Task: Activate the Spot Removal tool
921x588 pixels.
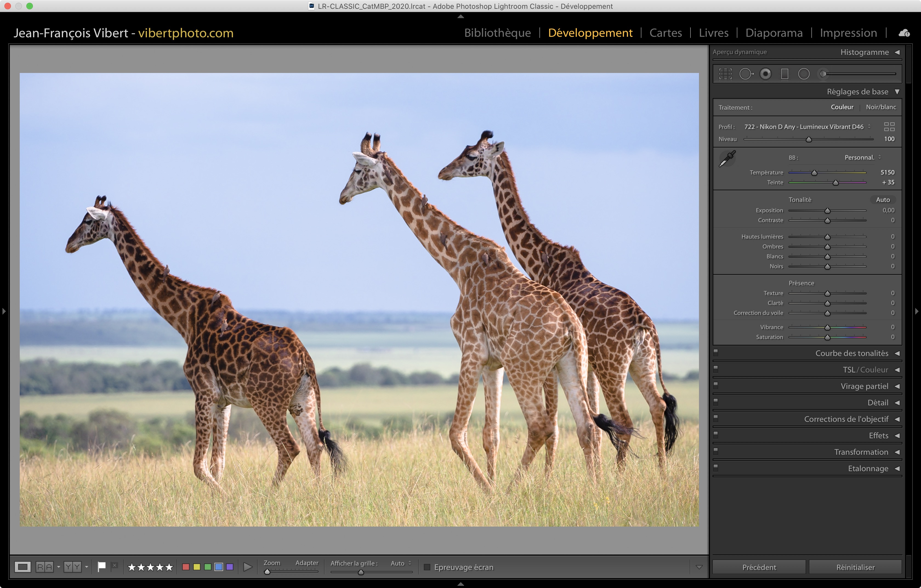Action: click(x=746, y=74)
